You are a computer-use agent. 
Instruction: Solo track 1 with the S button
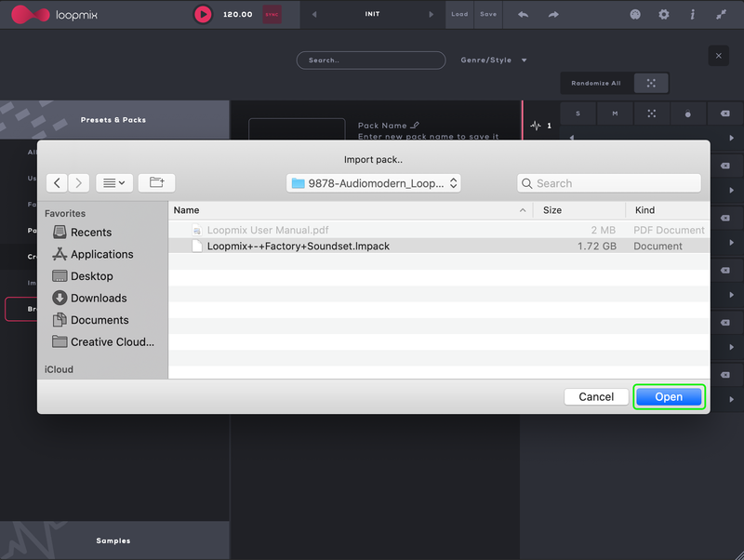[x=578, y=113]
